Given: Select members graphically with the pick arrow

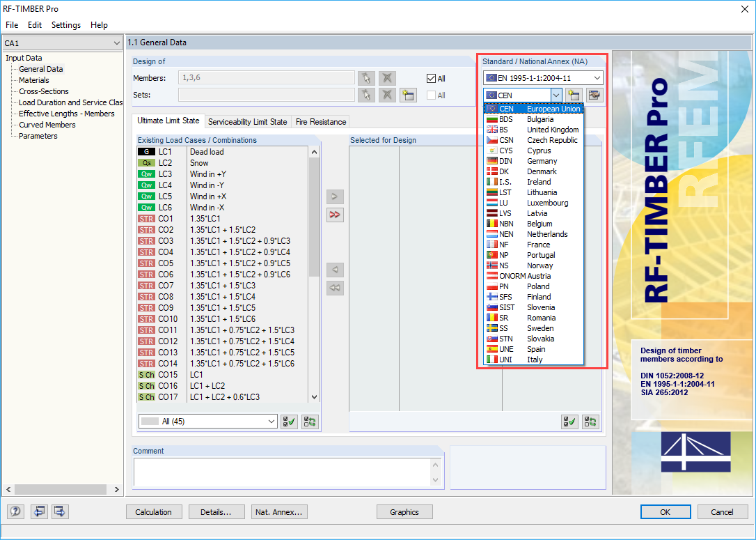Looking at the screenshot, I should point(366,78).
